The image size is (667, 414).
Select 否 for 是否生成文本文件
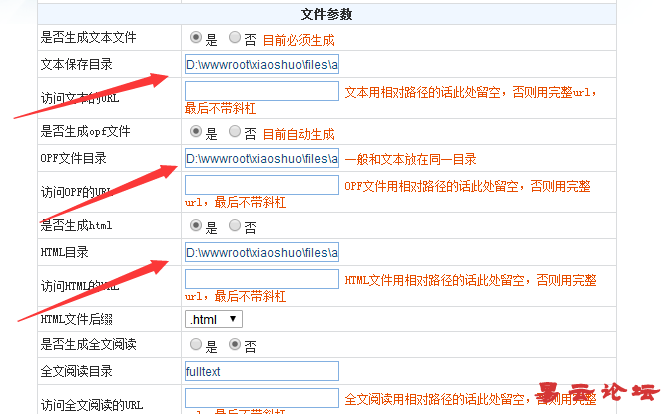pyautogui.click(x=235, y=37)
